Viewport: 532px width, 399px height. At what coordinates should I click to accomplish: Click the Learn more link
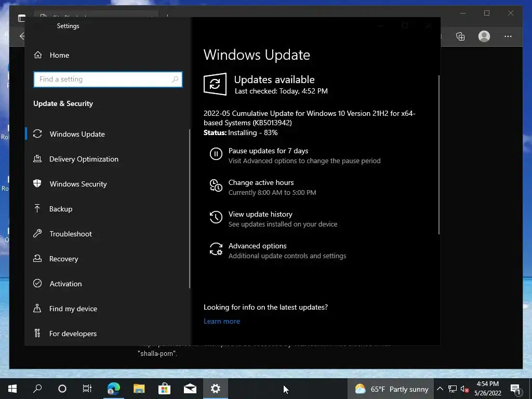221,321
